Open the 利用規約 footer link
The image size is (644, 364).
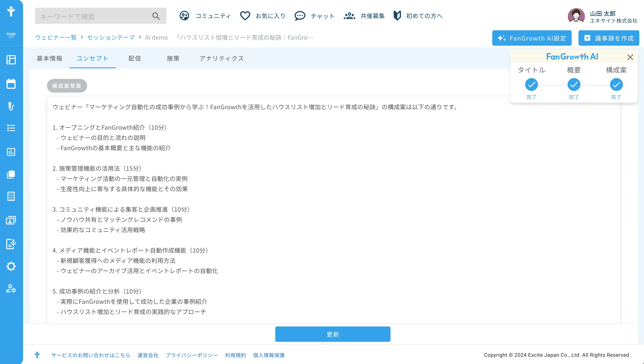tap(235, 355)
